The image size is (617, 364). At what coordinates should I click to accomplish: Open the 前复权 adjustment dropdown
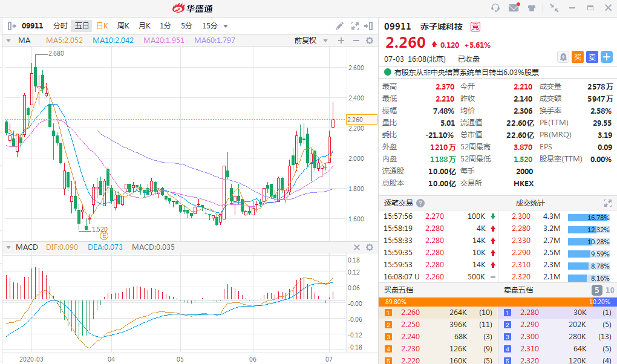pyautogui.click(x=309, y=41)
